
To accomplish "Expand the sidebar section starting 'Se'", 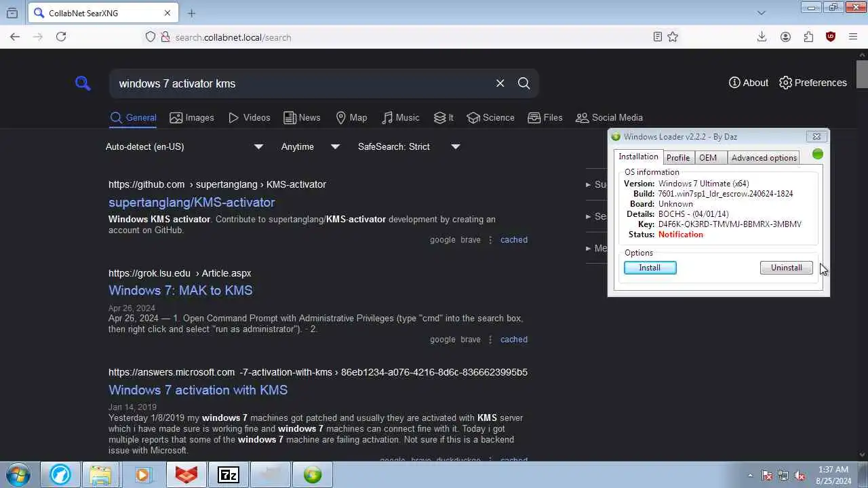I will click(x=596, y=216).
